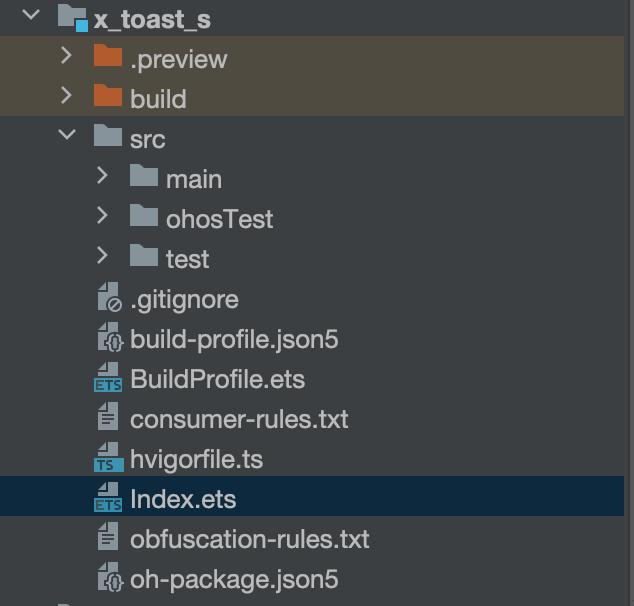
Task: Collapse the src folder chevron
Action: coord(67,135)
